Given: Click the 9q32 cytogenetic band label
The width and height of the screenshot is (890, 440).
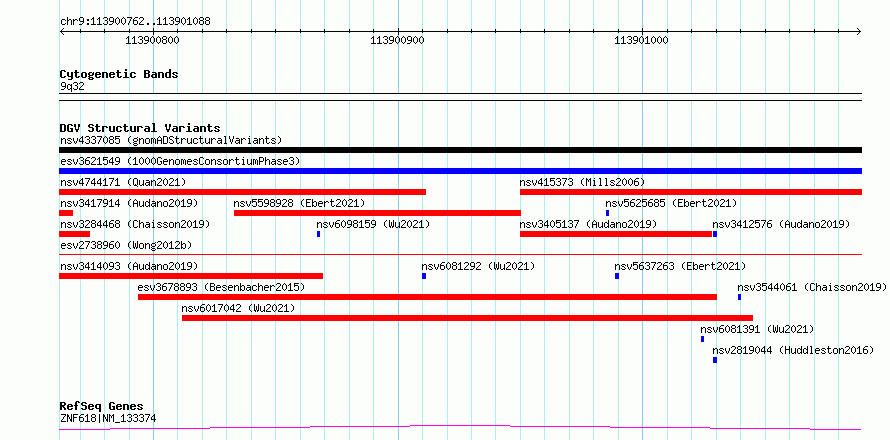Looking at the screenshot, I should point(72,86).
